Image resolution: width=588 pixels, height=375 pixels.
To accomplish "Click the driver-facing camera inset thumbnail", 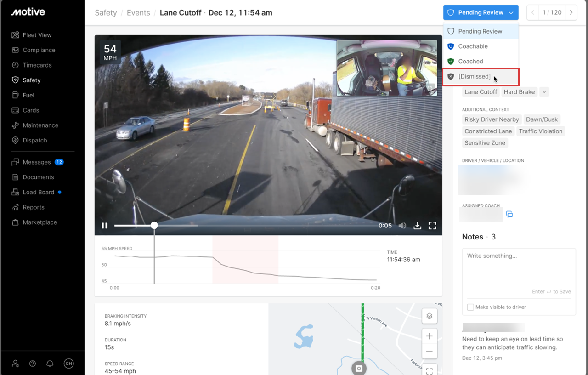I will [387, 68].
